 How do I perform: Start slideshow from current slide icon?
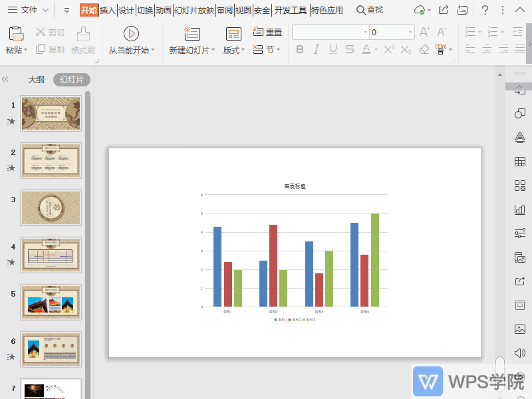click(x=131, y=34)
